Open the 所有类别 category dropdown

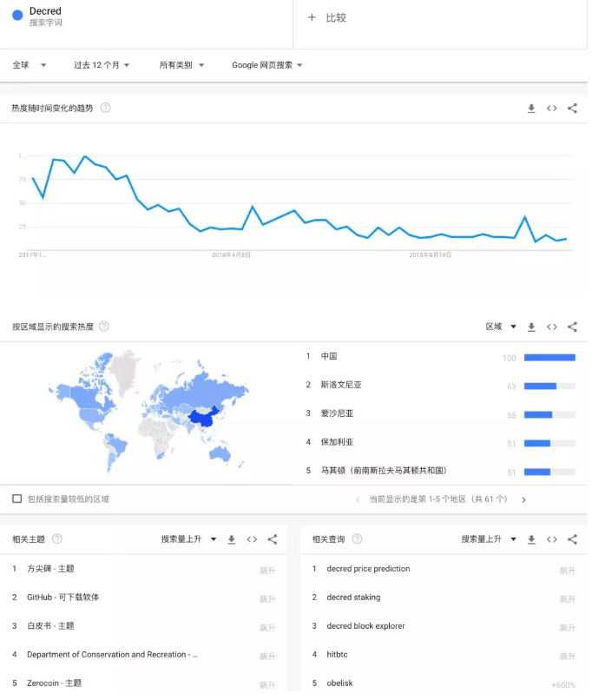coord(183,66)
